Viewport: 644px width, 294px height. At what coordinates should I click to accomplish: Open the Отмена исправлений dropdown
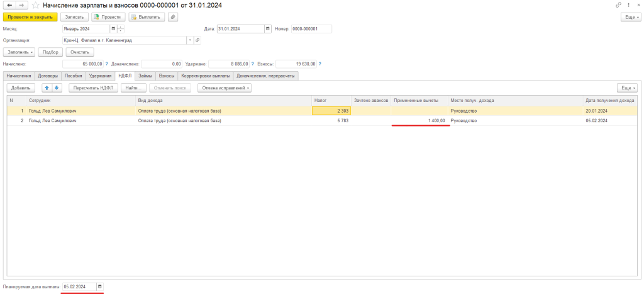225,88
